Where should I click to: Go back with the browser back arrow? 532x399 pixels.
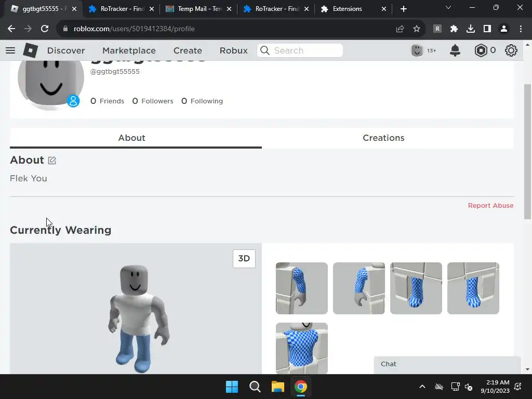click(x=11, y=29)
